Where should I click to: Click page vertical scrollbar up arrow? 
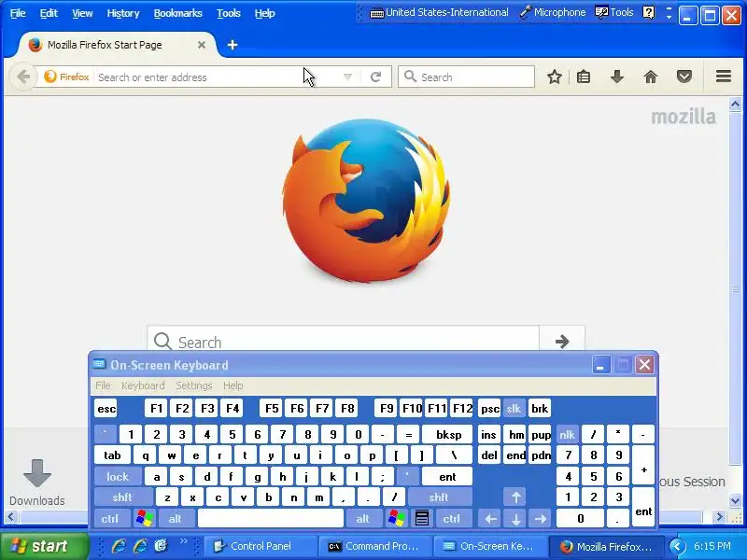[735, 104]
